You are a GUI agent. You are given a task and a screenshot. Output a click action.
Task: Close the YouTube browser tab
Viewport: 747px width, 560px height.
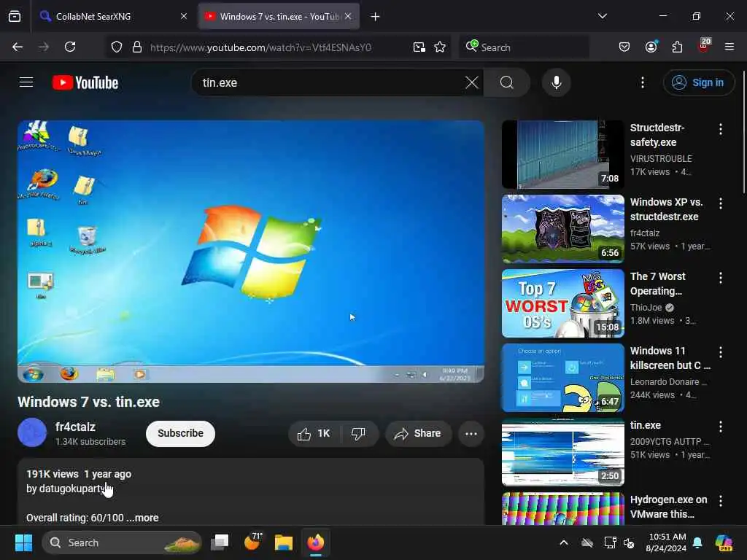(x=348, y=16)
